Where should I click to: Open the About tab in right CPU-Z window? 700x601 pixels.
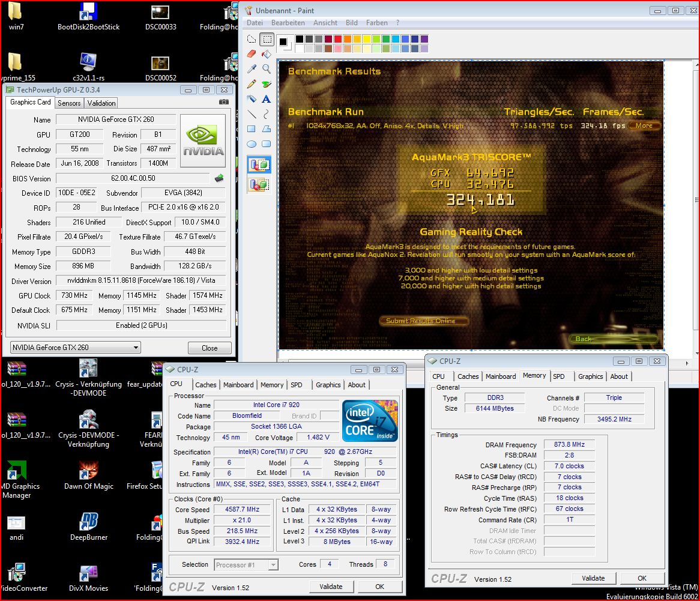619,376
